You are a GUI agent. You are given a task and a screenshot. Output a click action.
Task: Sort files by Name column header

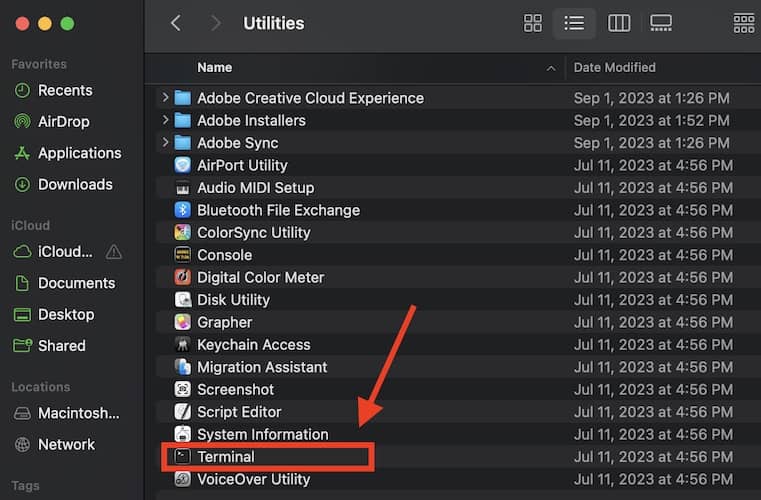(215, 68)
